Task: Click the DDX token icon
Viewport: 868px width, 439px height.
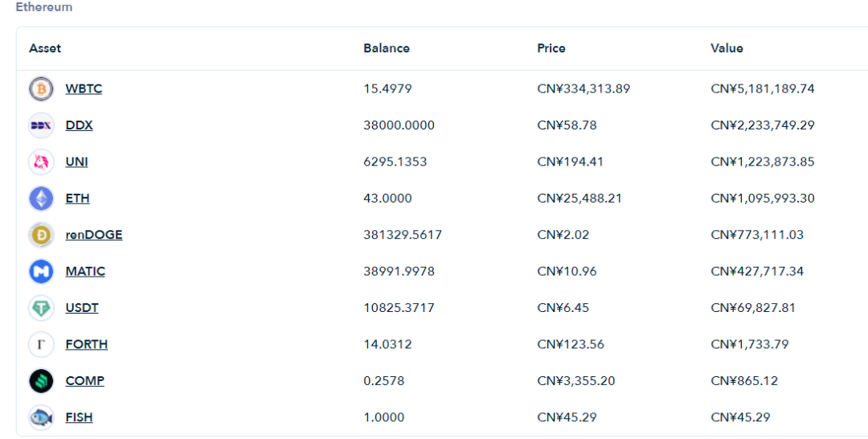Action: (41, 125)
